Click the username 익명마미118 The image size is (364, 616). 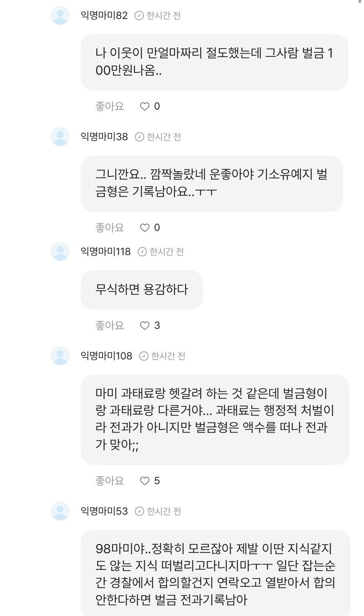click(x=106, y=252)
